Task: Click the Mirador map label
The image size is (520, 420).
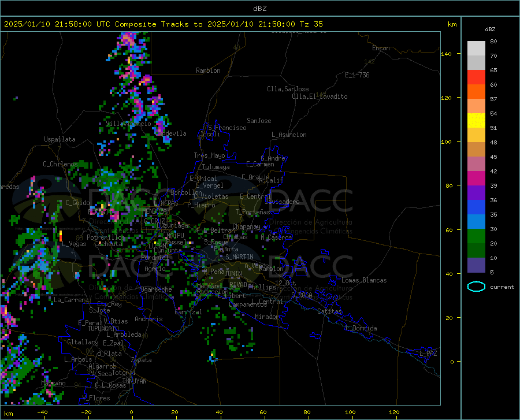Action: pyautogui.click(x=267, y=317)
